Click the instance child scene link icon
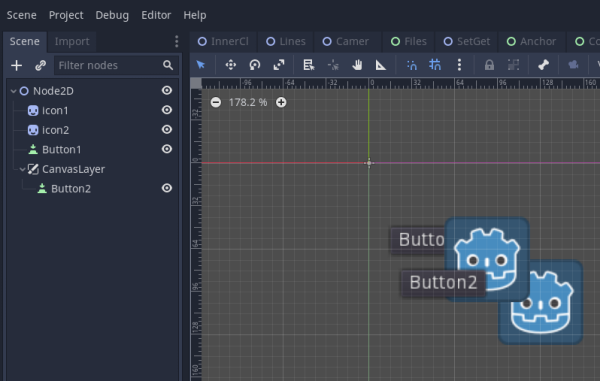600x381 pixels. coord(40,65)
